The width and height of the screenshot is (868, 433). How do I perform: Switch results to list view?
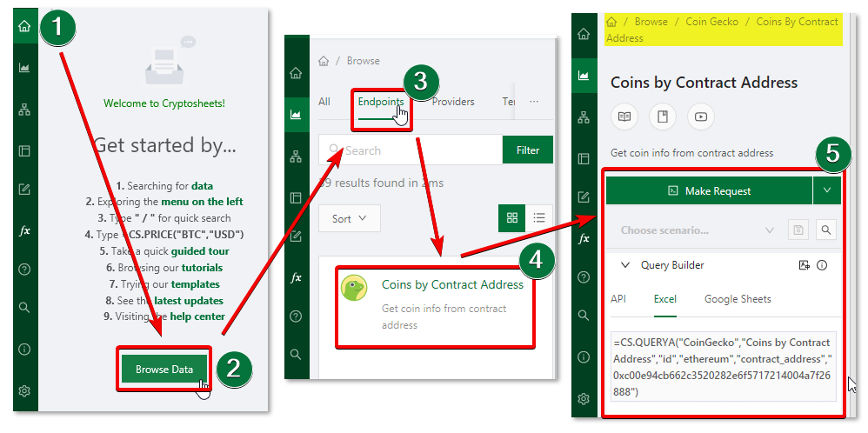coord(539,217)
